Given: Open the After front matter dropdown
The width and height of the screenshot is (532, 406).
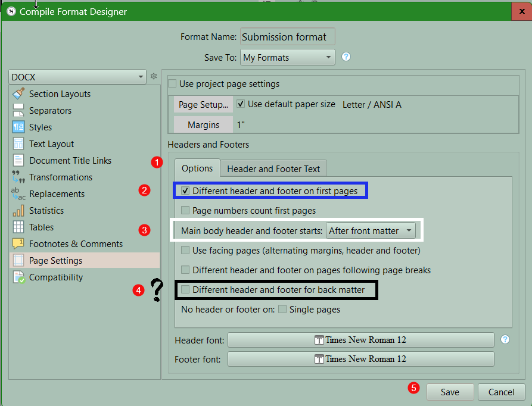Looking at the screenshot, I should point(370,231).
